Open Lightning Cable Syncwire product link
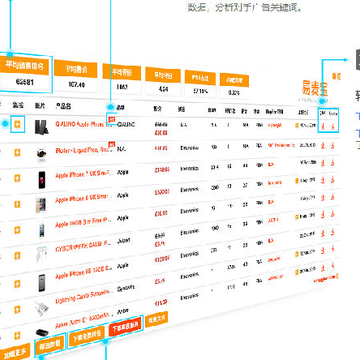Screen dimensions: 360x360 83,296
